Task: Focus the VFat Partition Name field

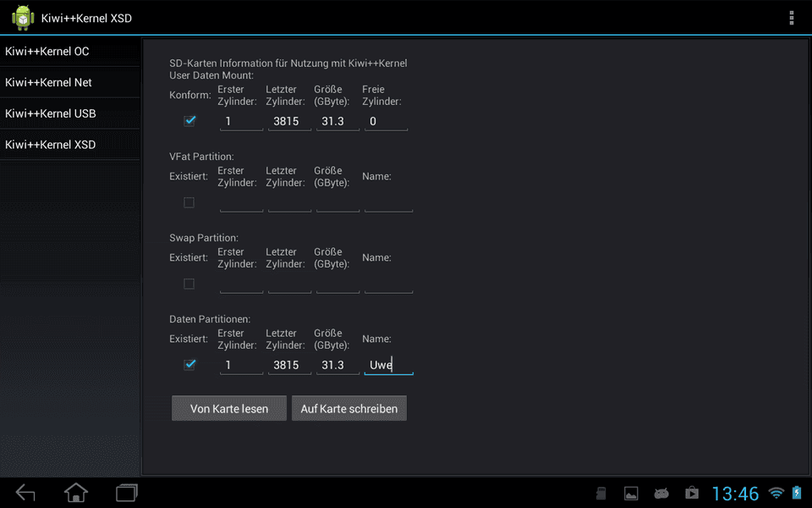Action: pyautogui.click(x=388, y=202)
